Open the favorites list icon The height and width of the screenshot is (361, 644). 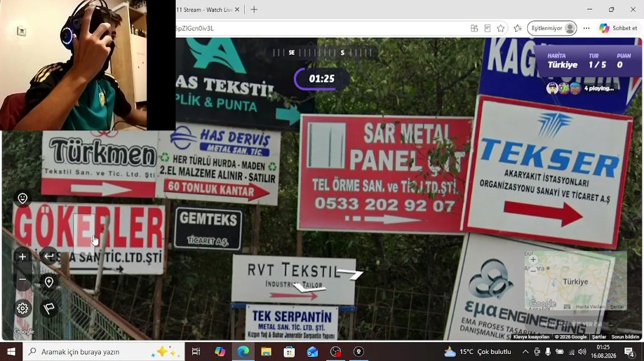point(518,28)
